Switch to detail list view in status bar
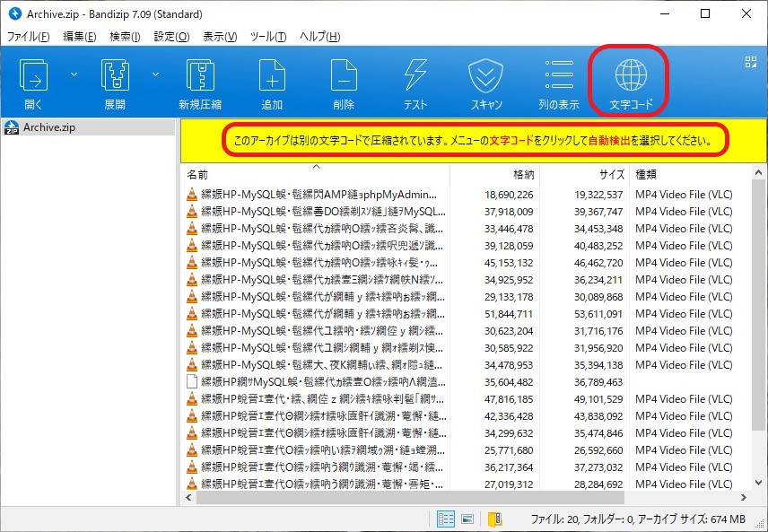Screen dimensions: 768x532 [x=445, y=519]
